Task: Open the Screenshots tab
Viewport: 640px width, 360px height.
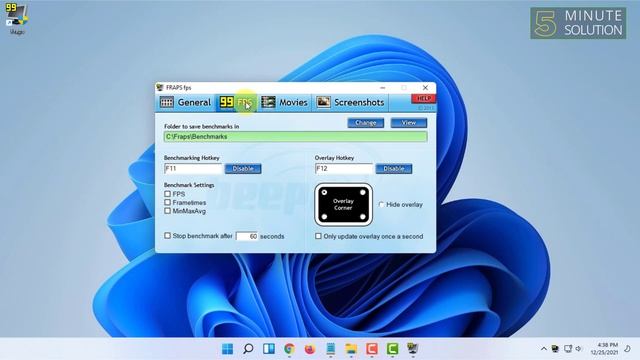Action: 350,102
